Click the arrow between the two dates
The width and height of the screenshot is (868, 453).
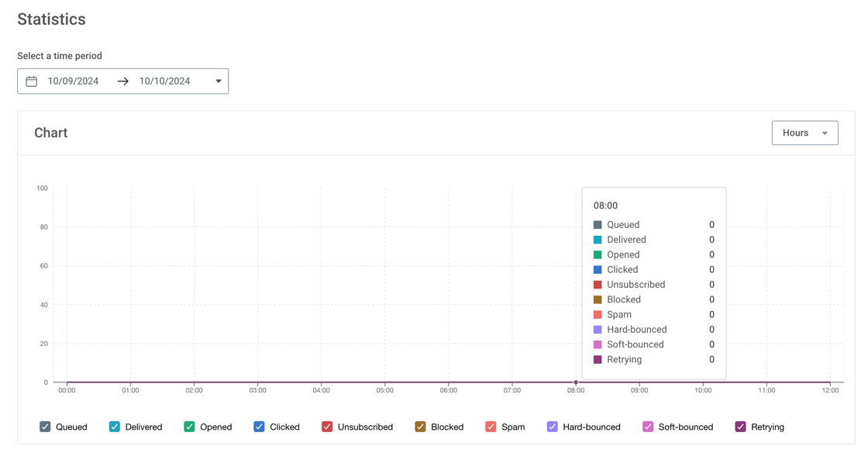click(x=122, y=81)
